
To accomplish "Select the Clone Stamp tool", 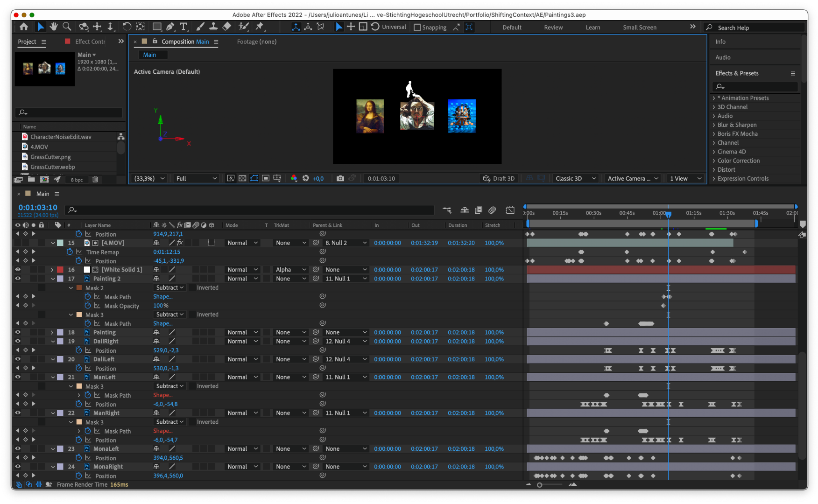I will point(213,27).
